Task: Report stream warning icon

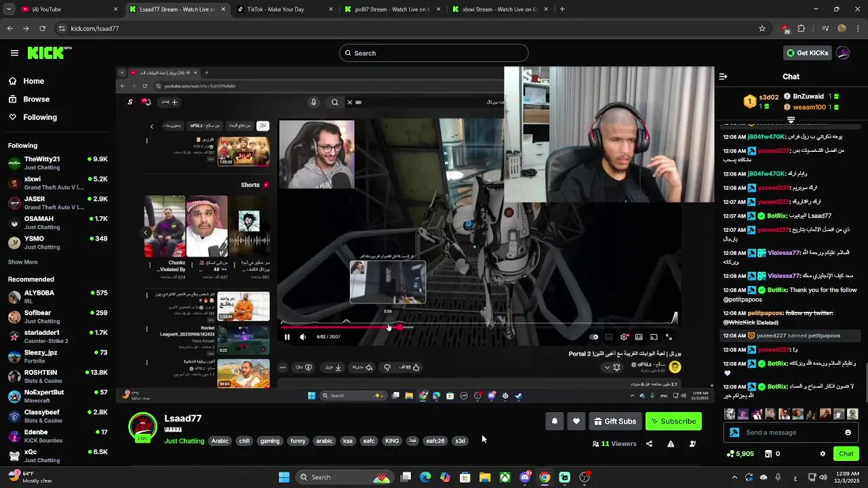Action: (x=671, y=444)
